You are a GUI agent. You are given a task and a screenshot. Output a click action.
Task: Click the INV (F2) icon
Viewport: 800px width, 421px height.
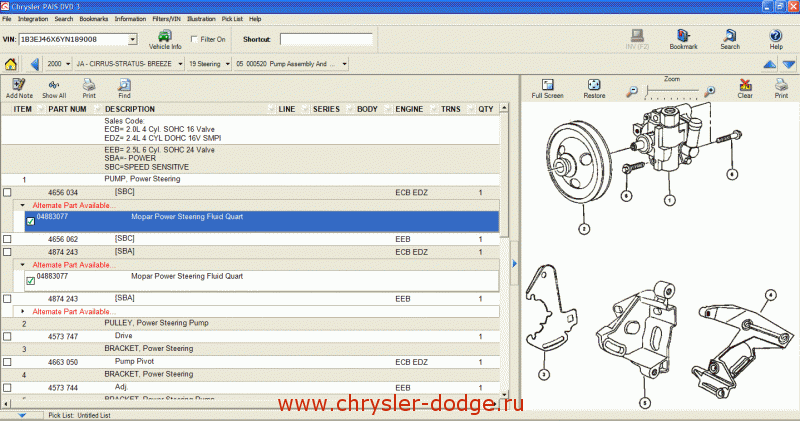(637, 39)
